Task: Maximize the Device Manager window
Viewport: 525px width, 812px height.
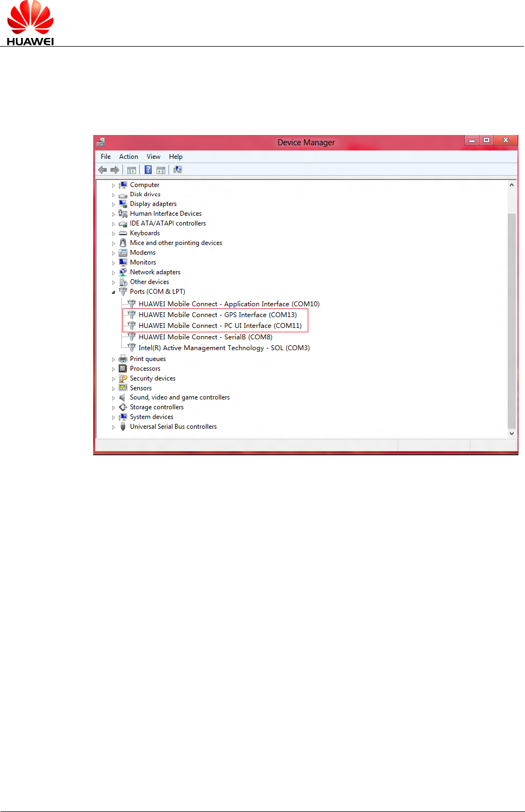Action: pos(487,140)
